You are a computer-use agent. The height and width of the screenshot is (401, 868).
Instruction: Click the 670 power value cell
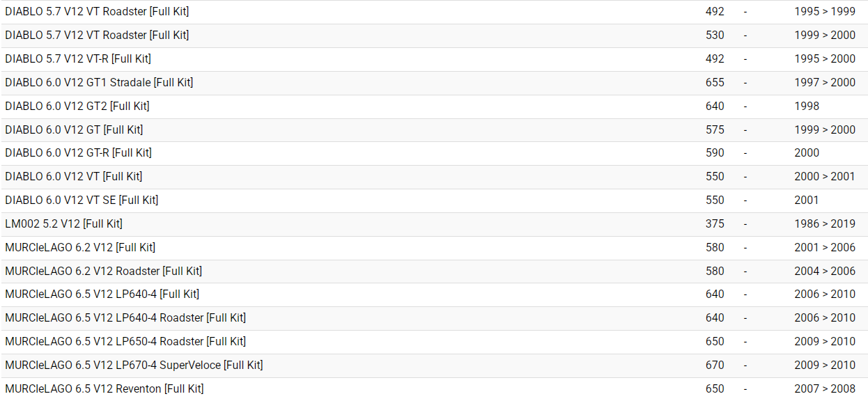(x=715, y=365)
